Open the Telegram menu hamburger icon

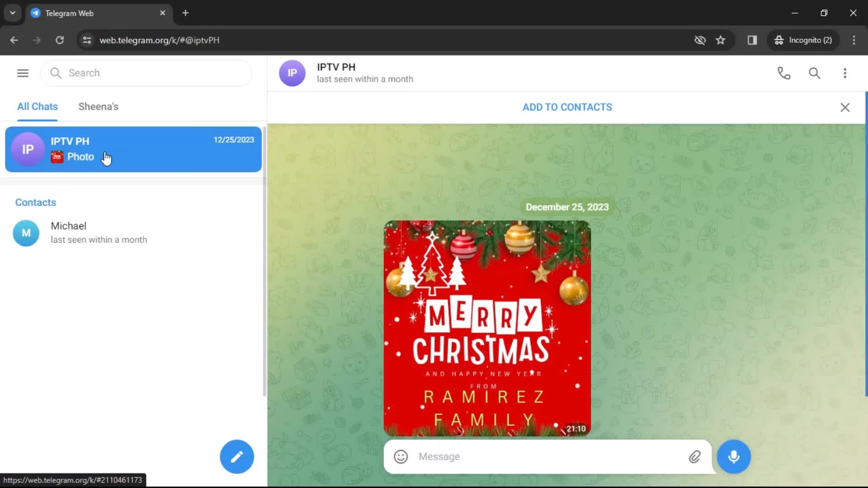click(23, 73)
